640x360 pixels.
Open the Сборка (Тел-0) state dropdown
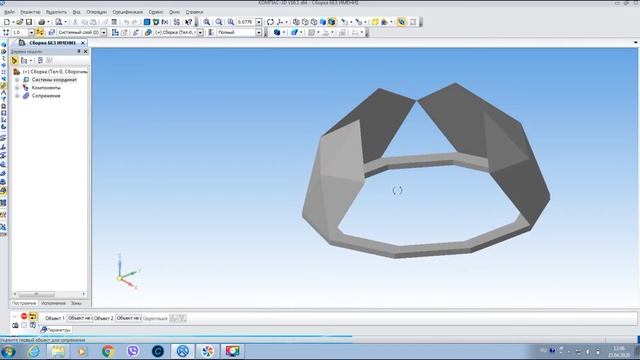(200, 33)
